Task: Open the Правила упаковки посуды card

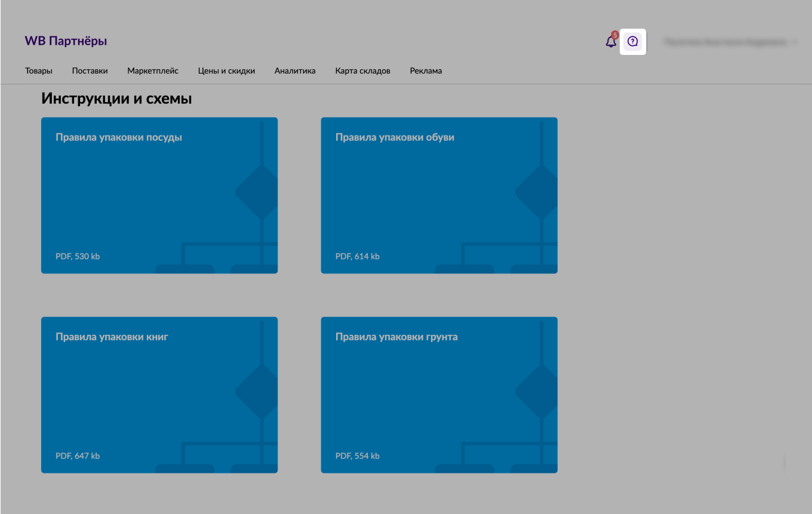Action: pyautogui.click(x=159, y=195)
